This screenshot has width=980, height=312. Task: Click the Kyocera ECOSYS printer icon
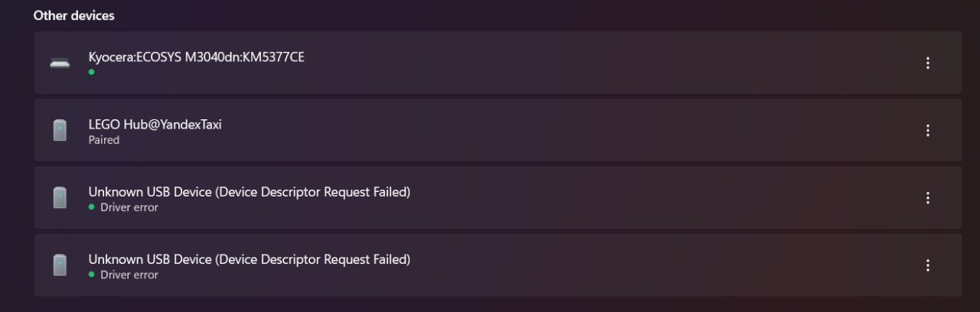click(60, 63)
